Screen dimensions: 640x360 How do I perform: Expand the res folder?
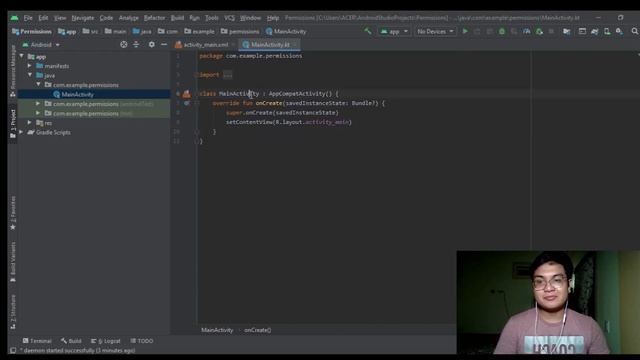[x=29, y=122]
